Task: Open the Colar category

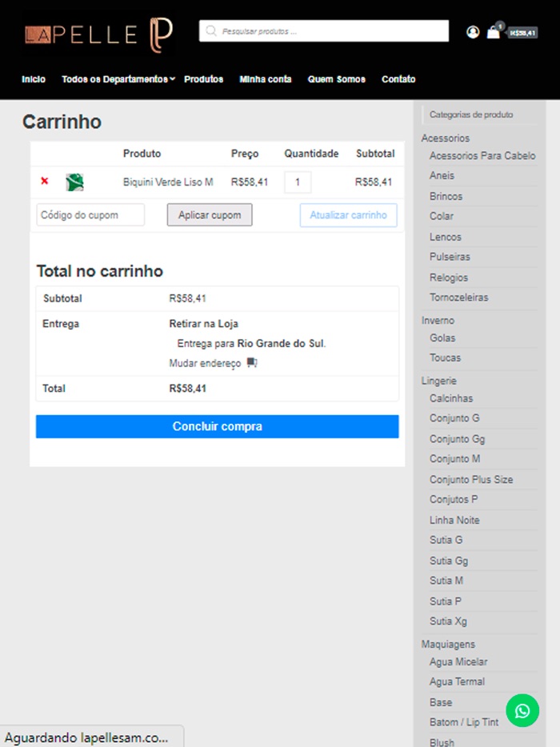Action: tap(442, 216)
